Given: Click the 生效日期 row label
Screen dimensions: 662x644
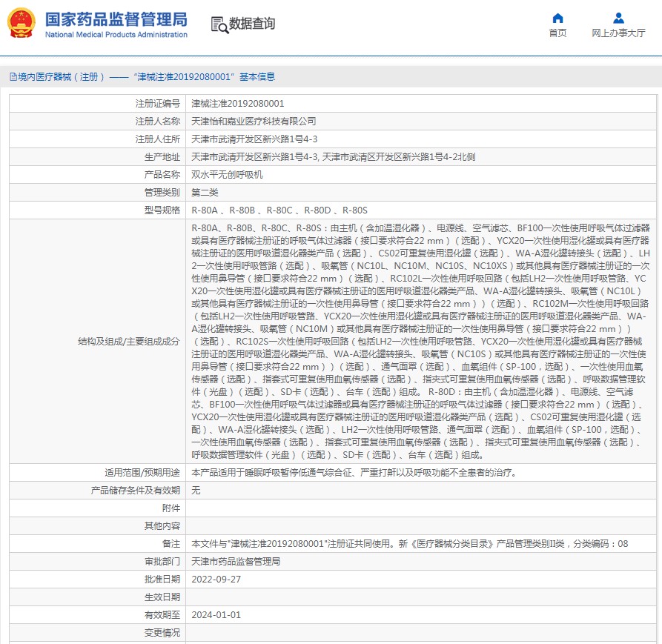Looking at the screenshot, I should point(162,597).
